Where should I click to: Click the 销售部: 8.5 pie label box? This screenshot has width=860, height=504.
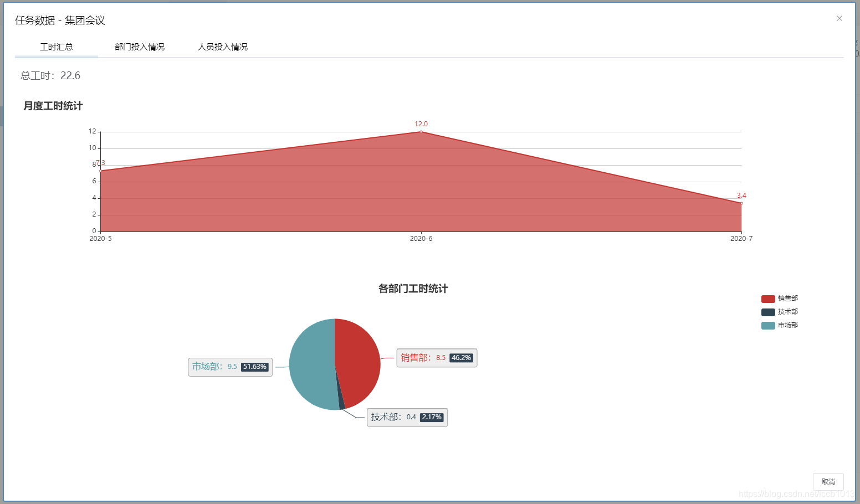437,358
